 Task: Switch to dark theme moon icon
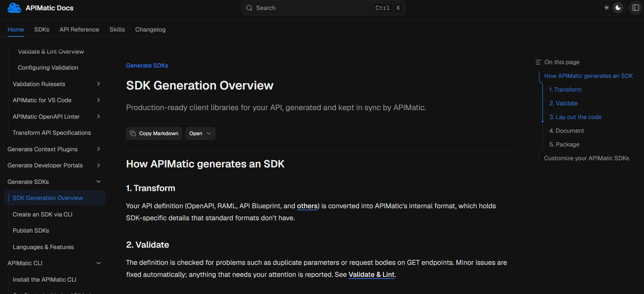pyautogui.click(x=618, y=8)
